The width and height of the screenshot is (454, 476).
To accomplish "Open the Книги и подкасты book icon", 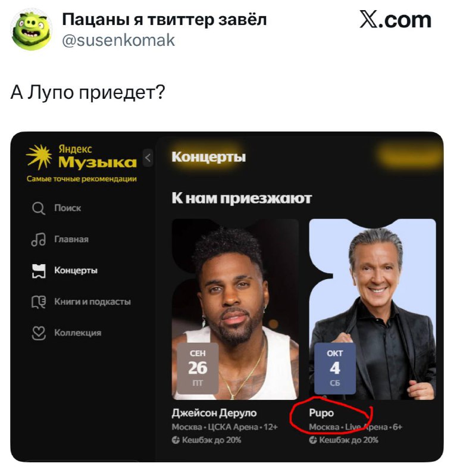I will tap(39, 302).
